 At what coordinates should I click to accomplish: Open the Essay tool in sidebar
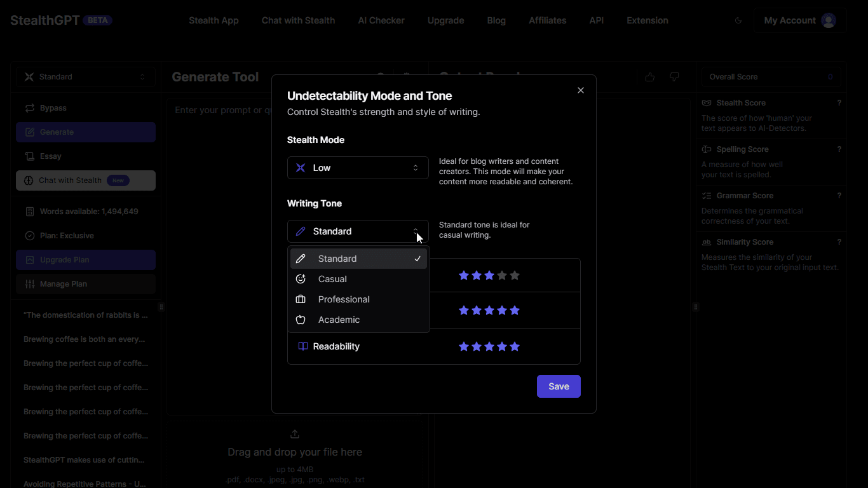pyautogui.click(x=51, y=156)
